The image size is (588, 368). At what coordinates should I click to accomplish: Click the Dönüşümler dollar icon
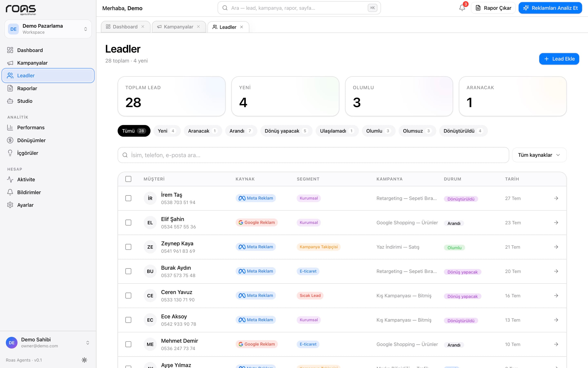10,140
